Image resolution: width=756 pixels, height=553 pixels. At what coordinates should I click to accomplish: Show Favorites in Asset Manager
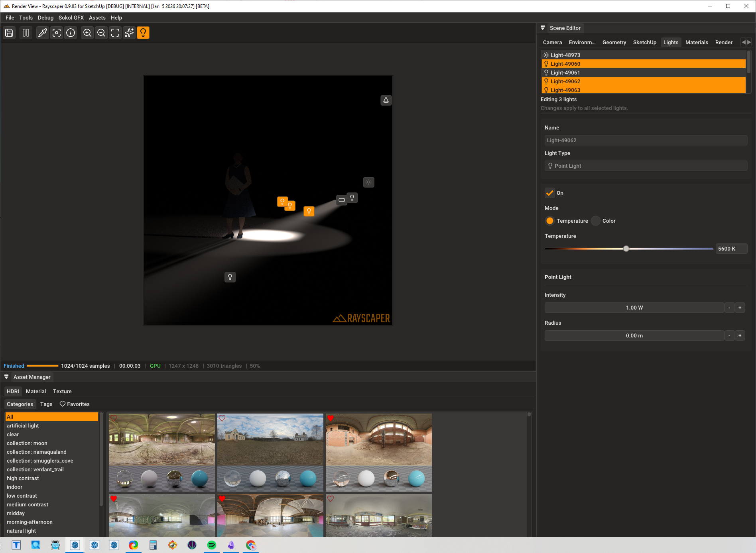(75, 404)
